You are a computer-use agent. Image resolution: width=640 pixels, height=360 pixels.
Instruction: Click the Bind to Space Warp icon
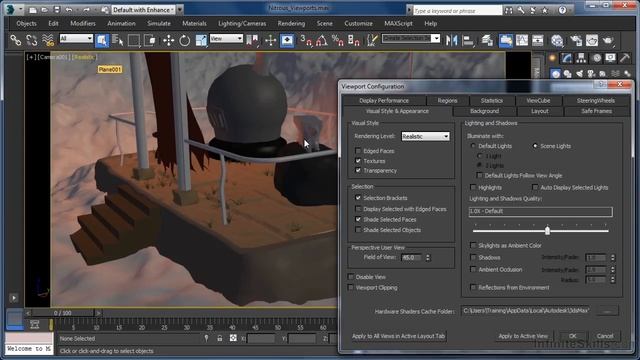(48, 40)
